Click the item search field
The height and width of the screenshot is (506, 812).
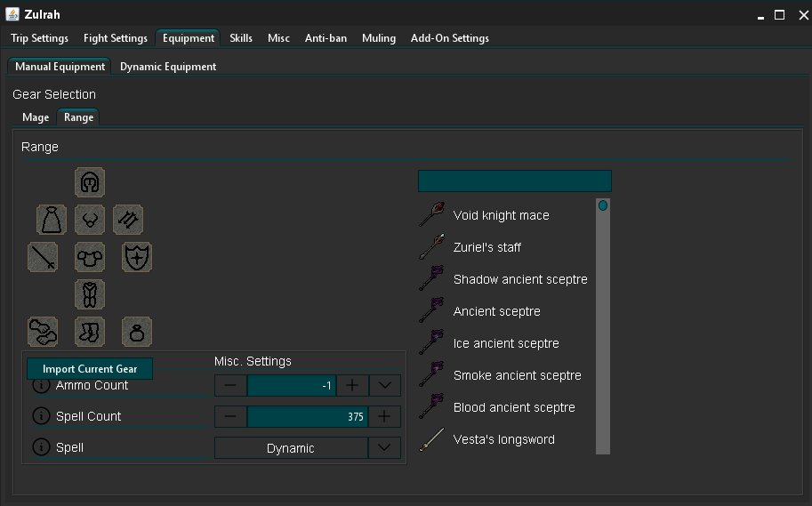[515, 181]
